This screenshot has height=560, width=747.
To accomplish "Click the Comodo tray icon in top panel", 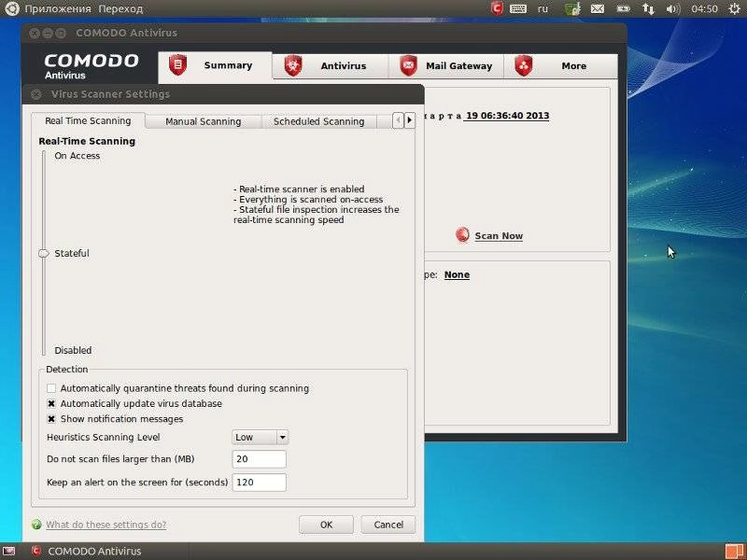I will pyautogui.click(x=497, y=8).
